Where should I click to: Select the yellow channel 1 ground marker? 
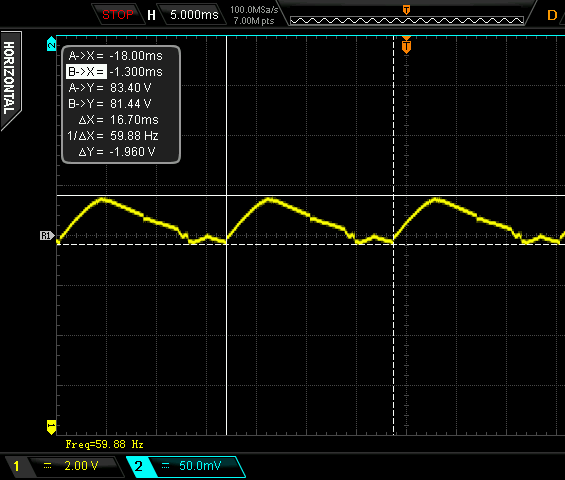52,427
